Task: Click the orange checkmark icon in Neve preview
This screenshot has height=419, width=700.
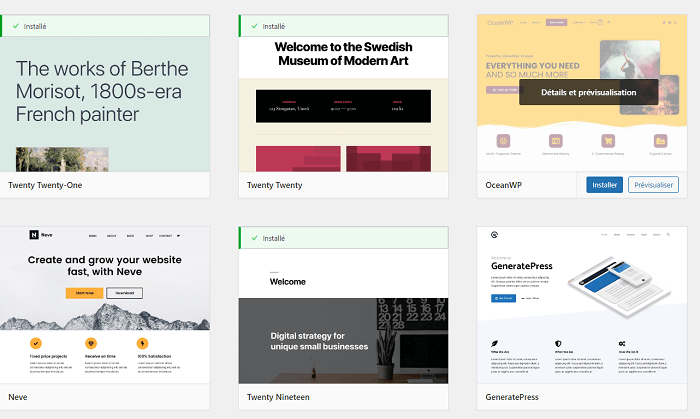Action: click(36, 343)
